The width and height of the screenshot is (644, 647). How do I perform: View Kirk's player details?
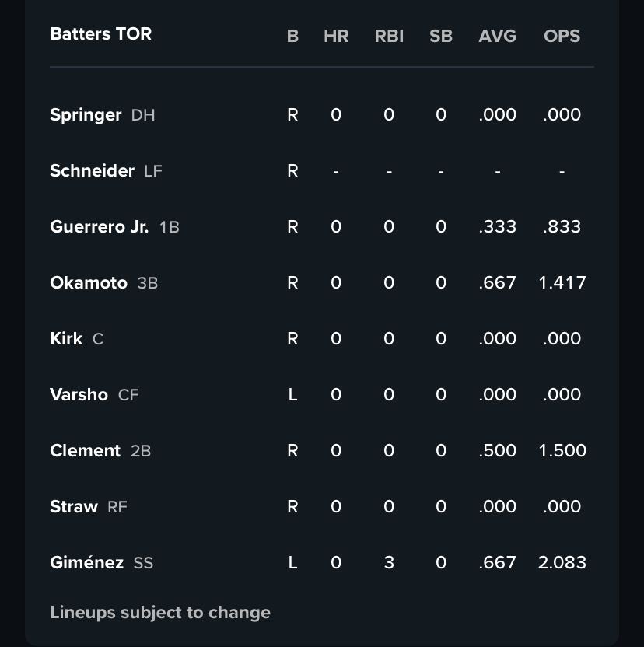66,339
